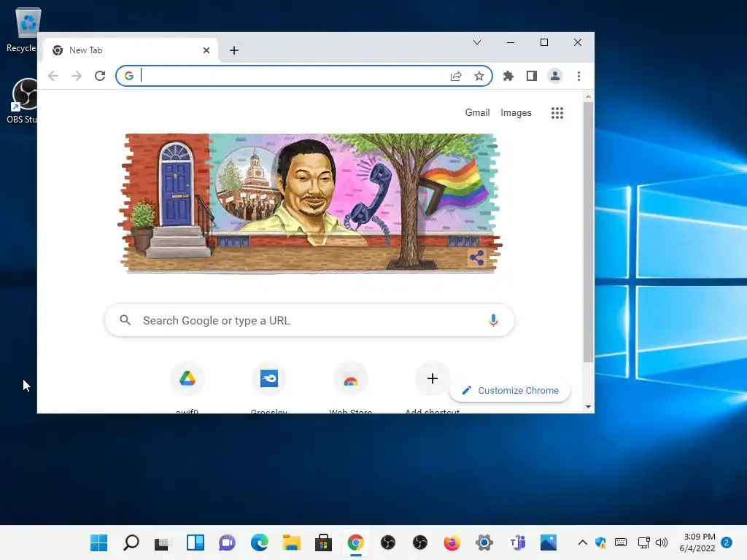Reload the page in Chrome
The width and height of the screenshot is (747, 560).
click(99, 76)
